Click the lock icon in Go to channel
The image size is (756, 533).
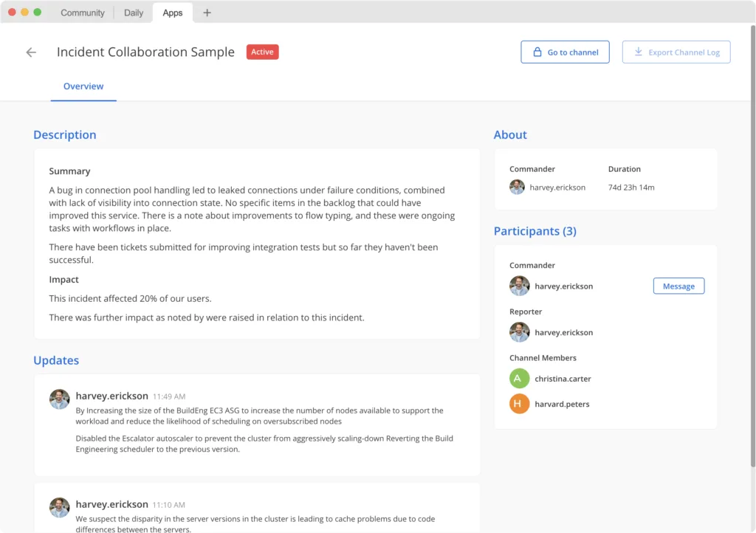click(537, 52)
